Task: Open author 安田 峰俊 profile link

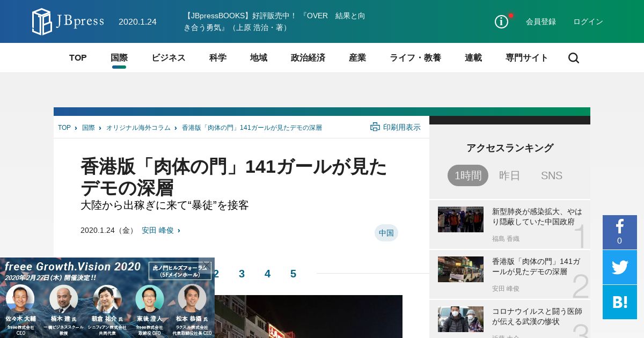Action: pos(158,230)
